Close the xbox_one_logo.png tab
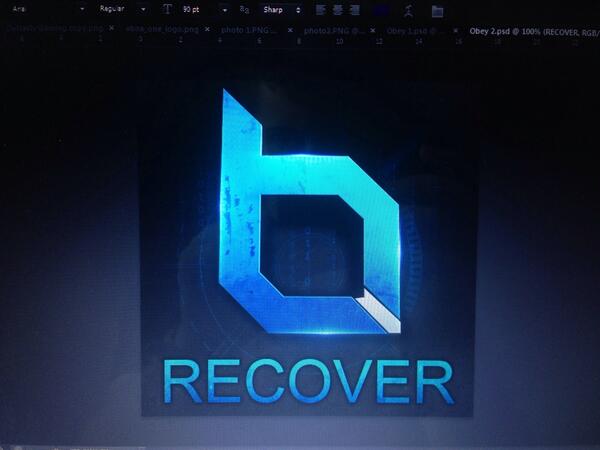Image resolution: width=600 pixels, height=450 pixels. 207,29
